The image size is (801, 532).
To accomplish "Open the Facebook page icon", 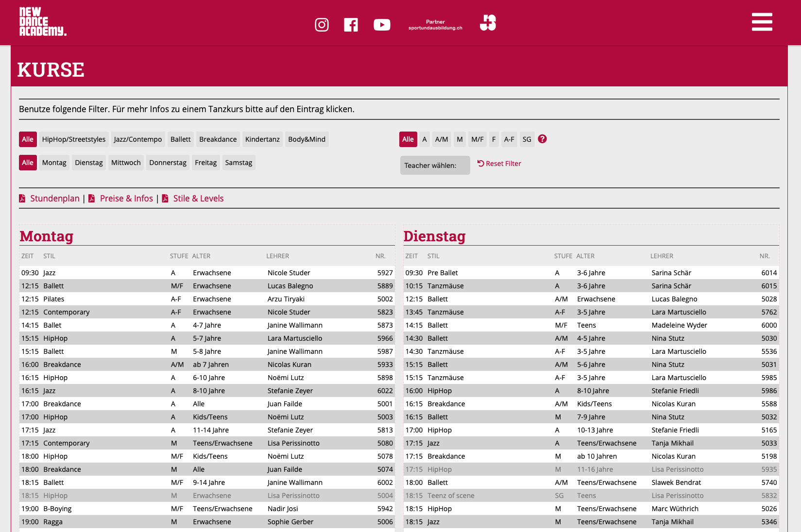I will point(351,25).
